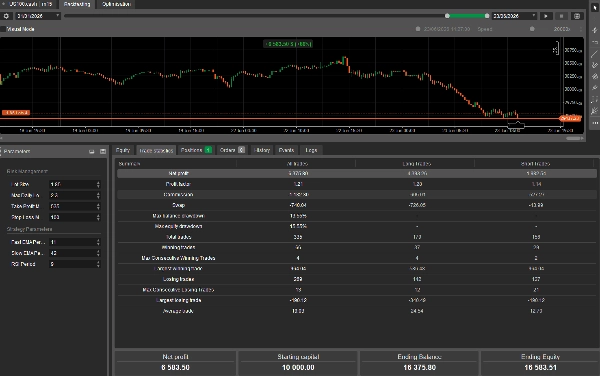Select the pitchfork tool with hatched lines
The width and height of the screenshot is (600, 376).
coord(595,77)
